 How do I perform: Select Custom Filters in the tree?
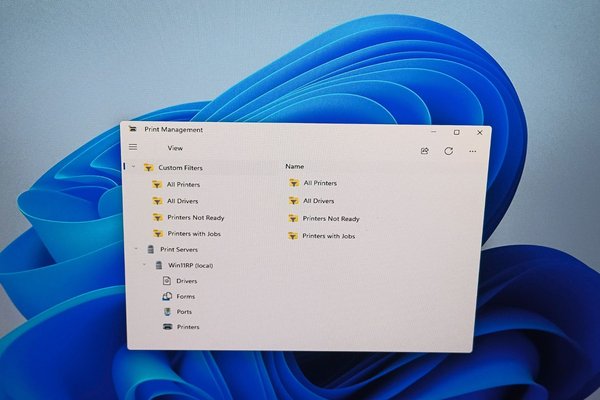(180, 168)
